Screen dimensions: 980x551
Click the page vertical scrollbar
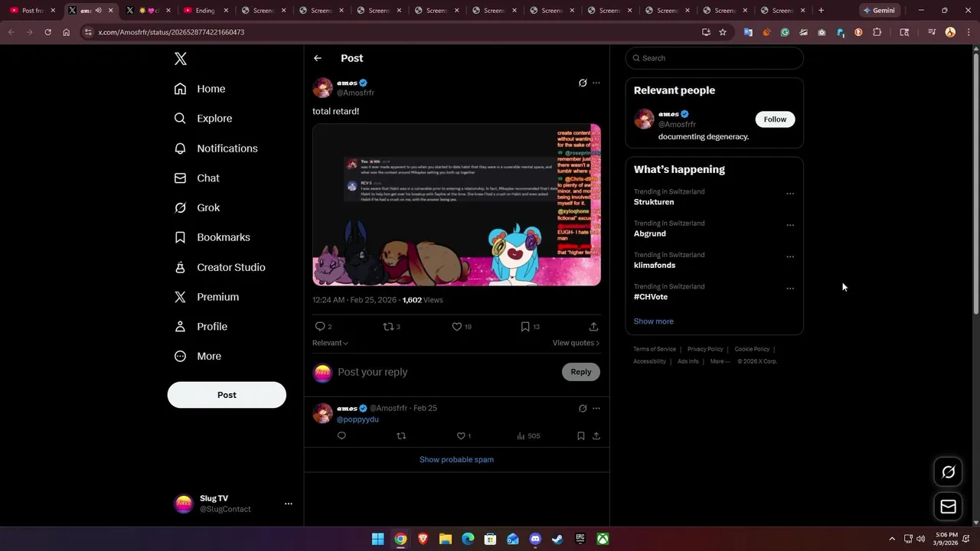click(975, 184)
